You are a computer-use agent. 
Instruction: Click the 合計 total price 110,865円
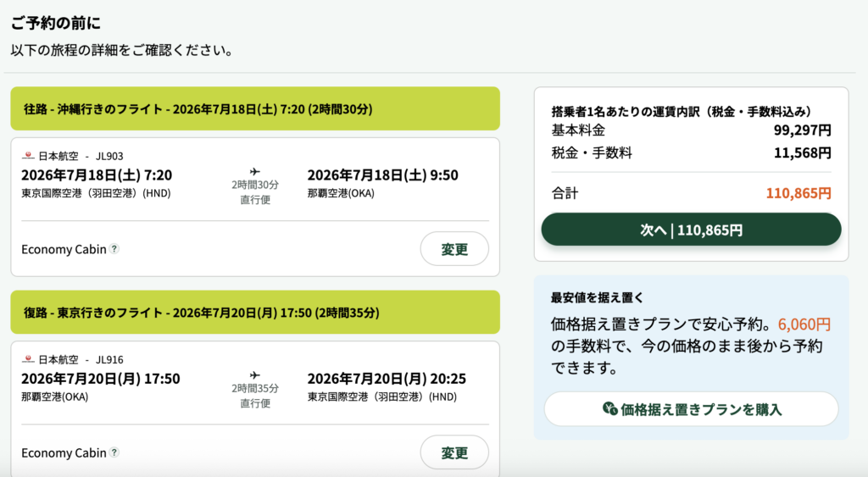pos(798,193)
